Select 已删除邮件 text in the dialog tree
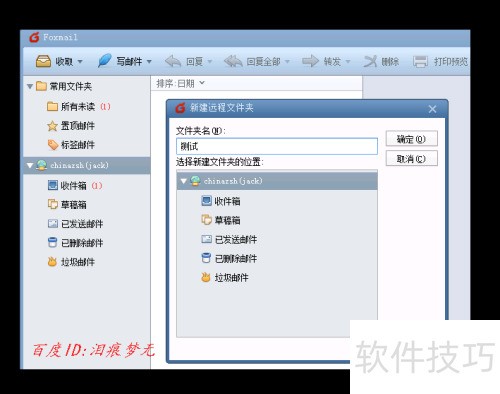This screenshot has height=394, width=500. pyautogui.click(x=236, y=258)
